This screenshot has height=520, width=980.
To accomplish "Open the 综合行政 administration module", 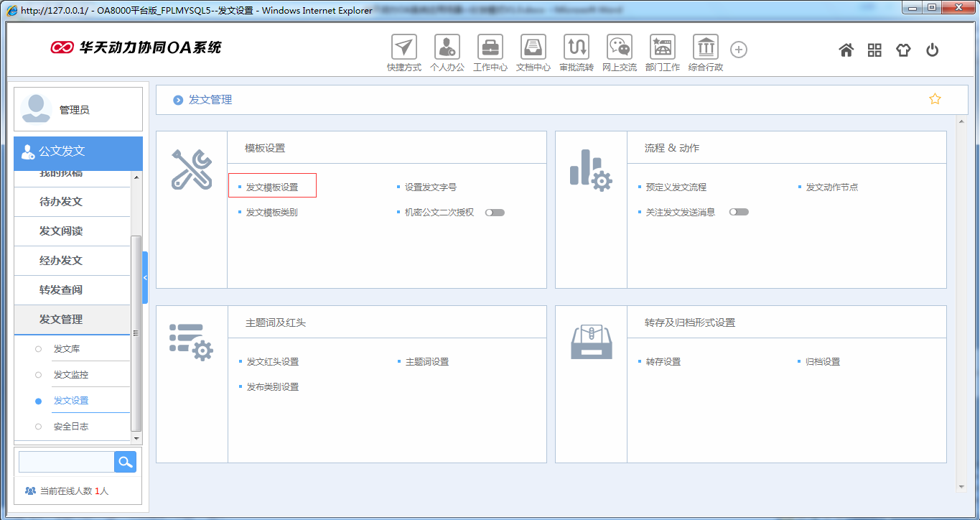I will tap(705, 49).
